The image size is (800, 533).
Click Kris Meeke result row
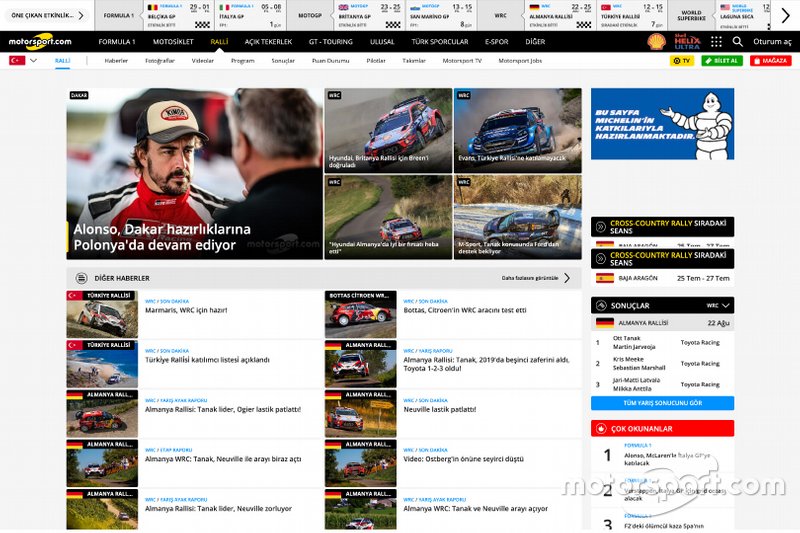click(x=662, y=363)
